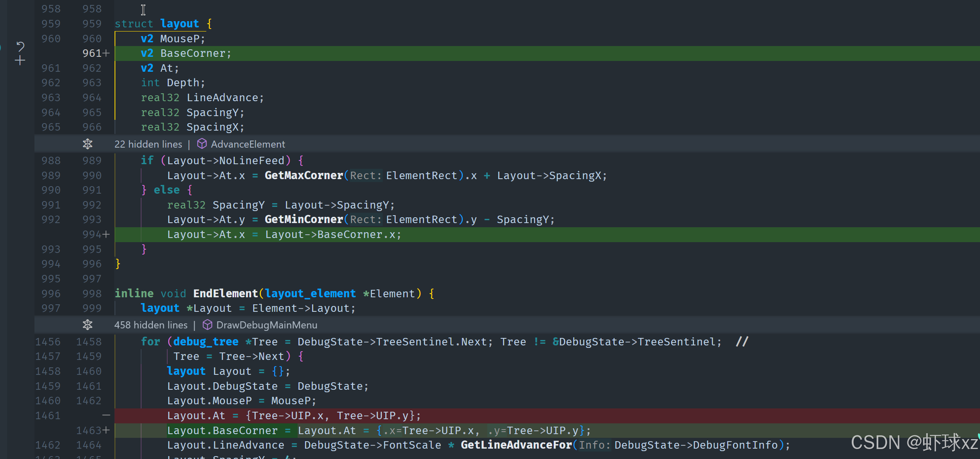
Task: Click the revert change arrow icon
Action: click(20, 46)
